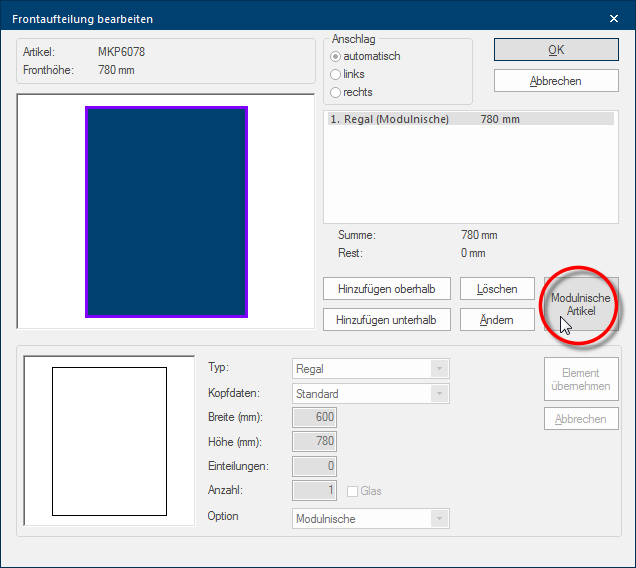The width and height of the screenshot is (636, 568).
Task: Click the Ändern button
Action: tap(497, 320)
